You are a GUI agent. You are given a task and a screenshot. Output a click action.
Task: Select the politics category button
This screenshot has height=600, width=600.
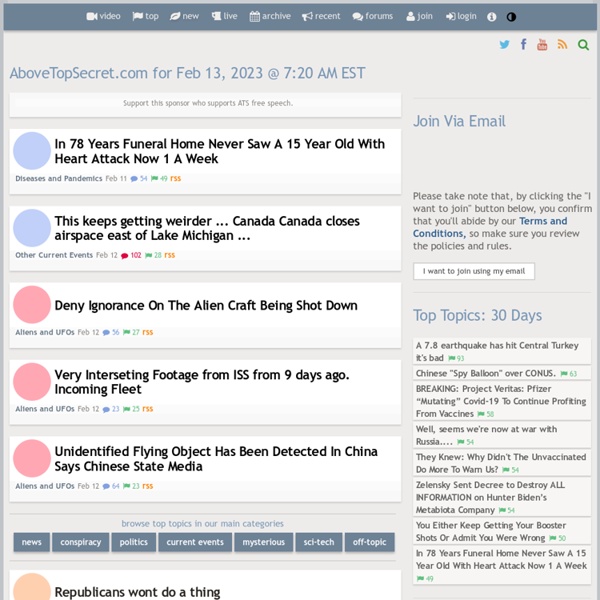(x=134, y=542)
